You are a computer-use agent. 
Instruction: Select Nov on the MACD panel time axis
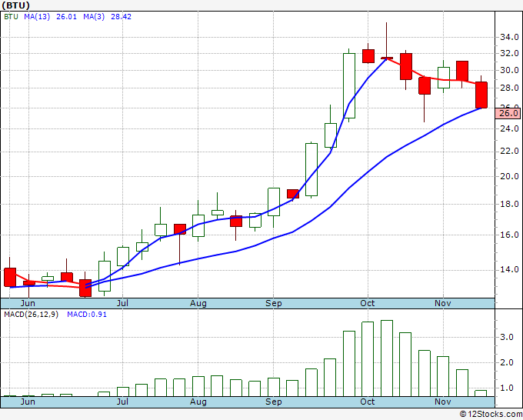[x=443, y=402]
